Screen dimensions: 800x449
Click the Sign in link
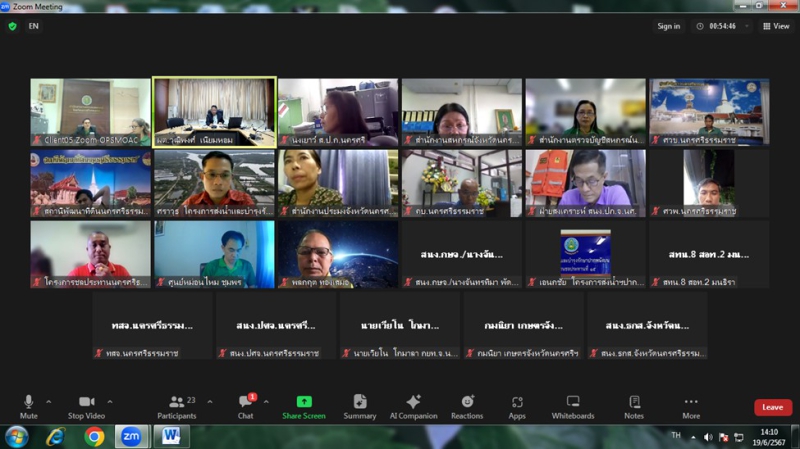[x=668, y=26]
